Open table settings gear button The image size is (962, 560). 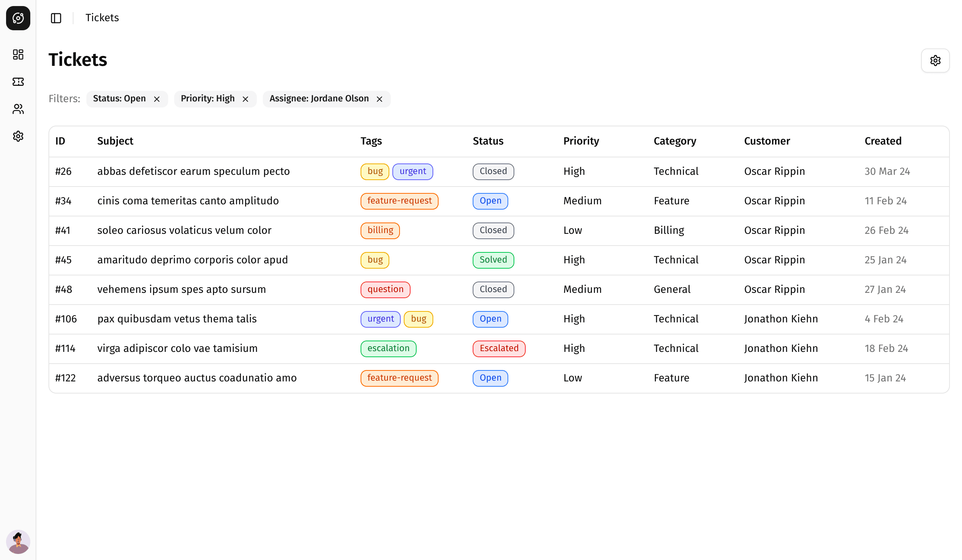pyautogui.click(x=935, y=60)
